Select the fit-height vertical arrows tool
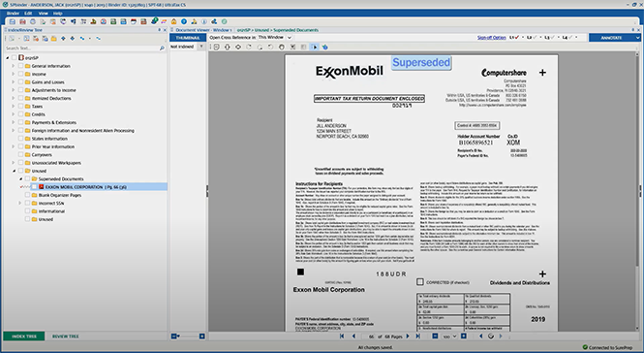 click(228, 47)
